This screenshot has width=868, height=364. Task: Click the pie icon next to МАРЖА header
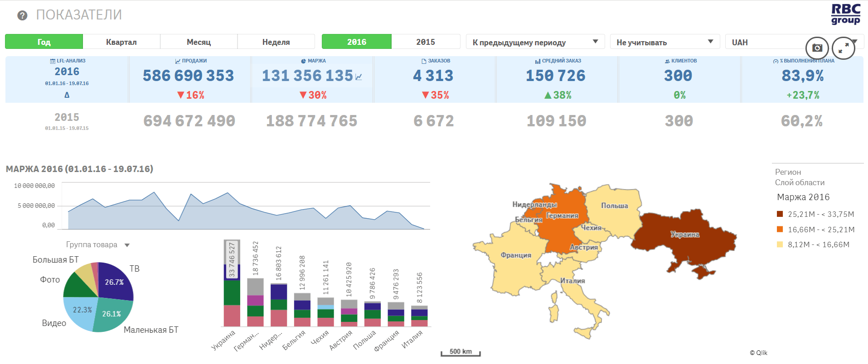(303, 61)
